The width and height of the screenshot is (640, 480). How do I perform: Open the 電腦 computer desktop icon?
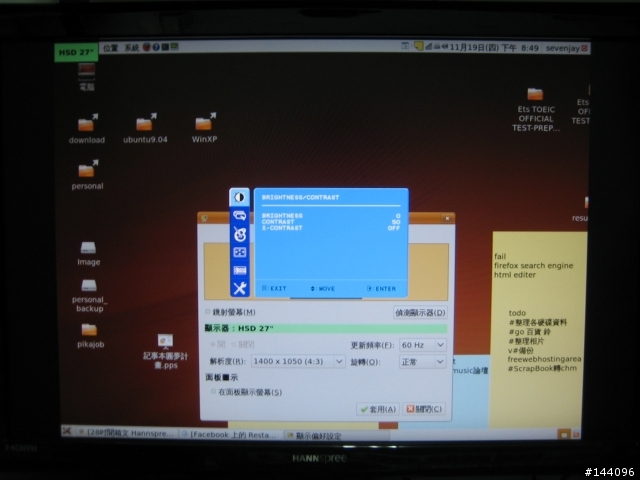pyautogui.click(x=87, y=77)
